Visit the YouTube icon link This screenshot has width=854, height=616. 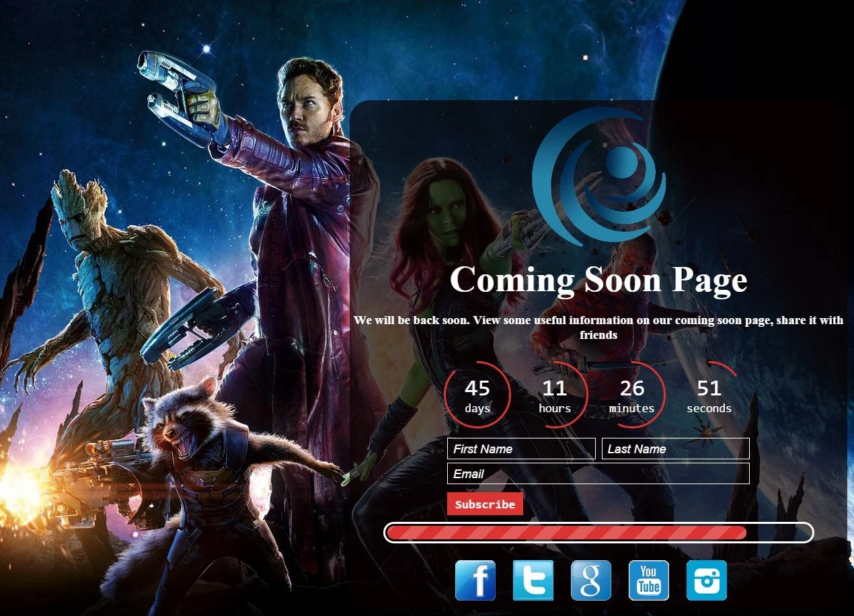649,580
